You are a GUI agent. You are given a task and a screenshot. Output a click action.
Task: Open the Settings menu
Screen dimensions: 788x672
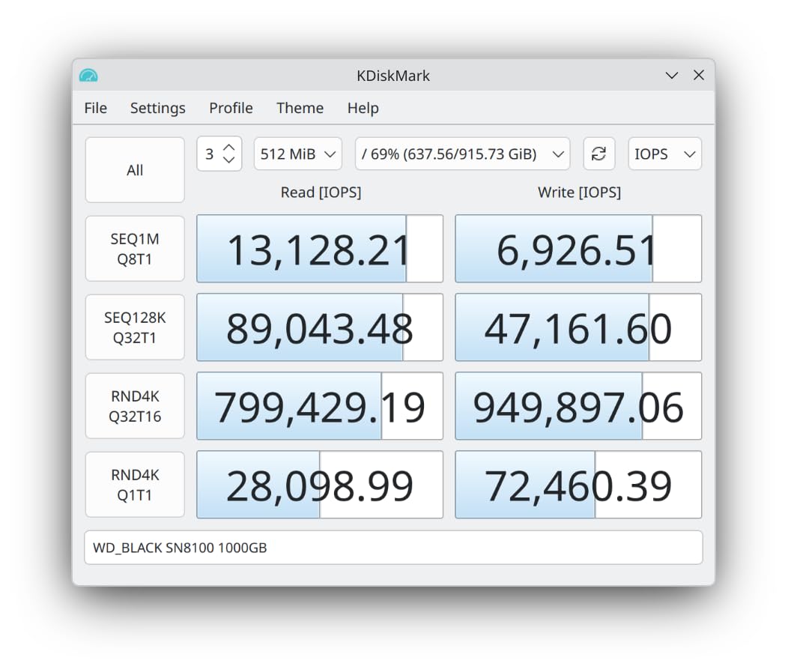click(157, 108)
